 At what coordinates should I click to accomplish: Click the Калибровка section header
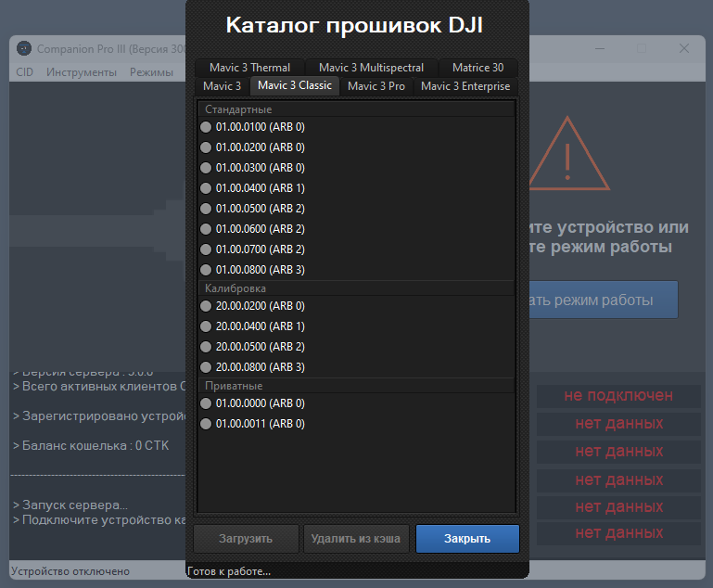point(356,288)
